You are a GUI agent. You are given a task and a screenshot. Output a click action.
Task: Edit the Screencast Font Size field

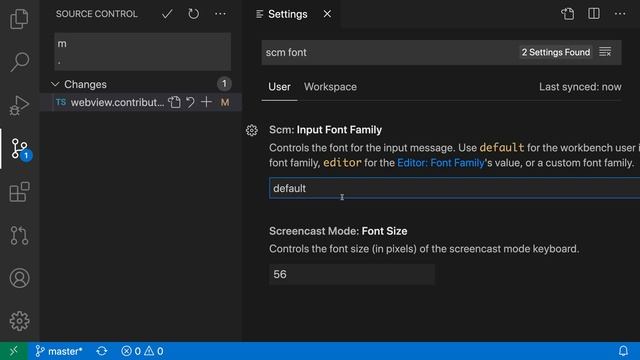[352, 274]
